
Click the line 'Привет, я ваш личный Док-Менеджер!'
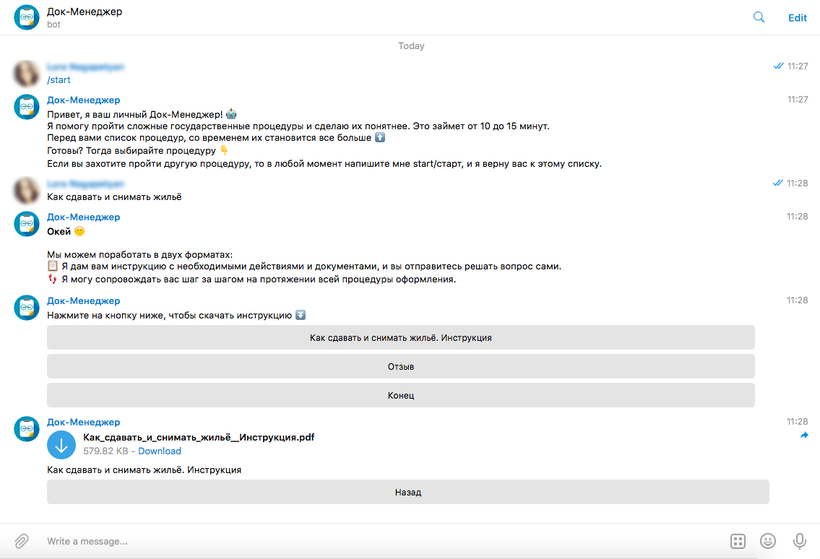click(135, 115)
